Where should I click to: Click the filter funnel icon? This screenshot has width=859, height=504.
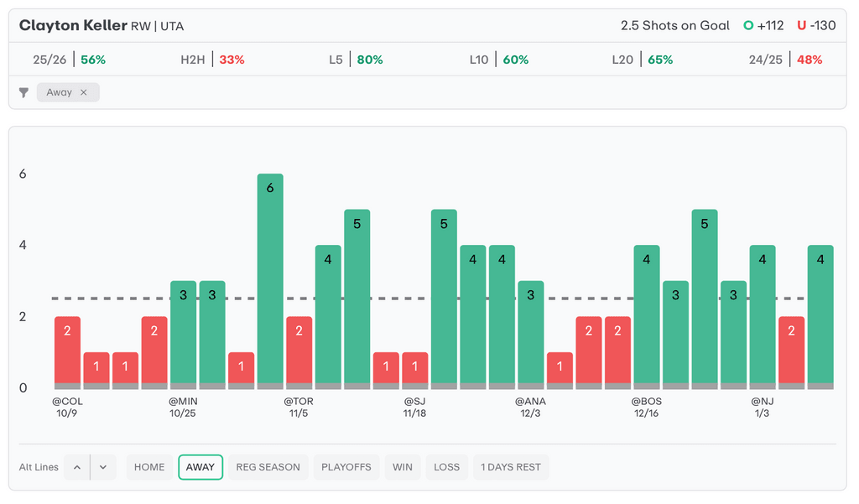point(23,92)
